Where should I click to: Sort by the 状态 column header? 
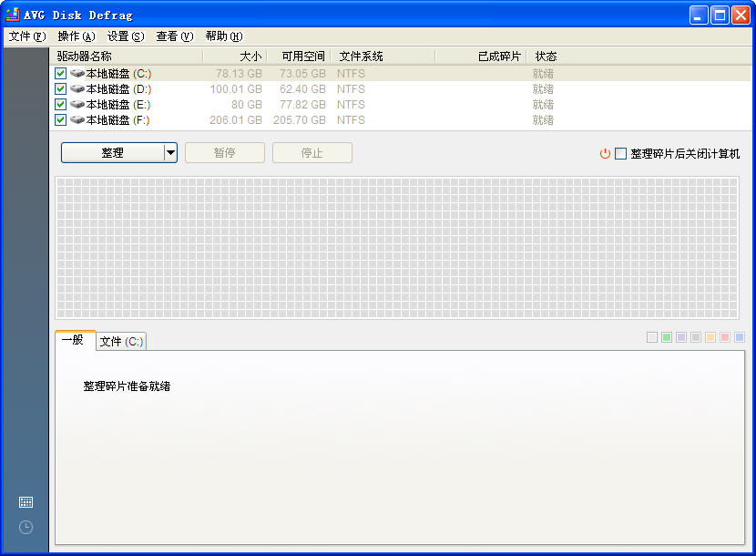(x=546, y=57)
